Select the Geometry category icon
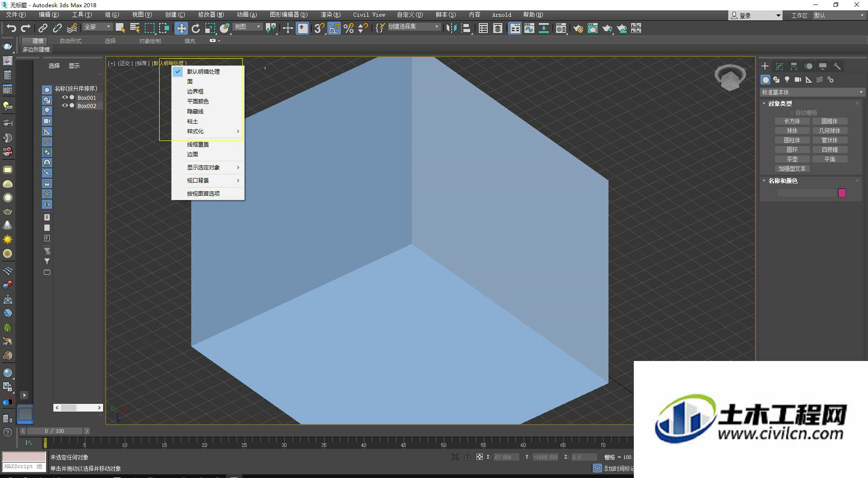 [x=765, y=80]
